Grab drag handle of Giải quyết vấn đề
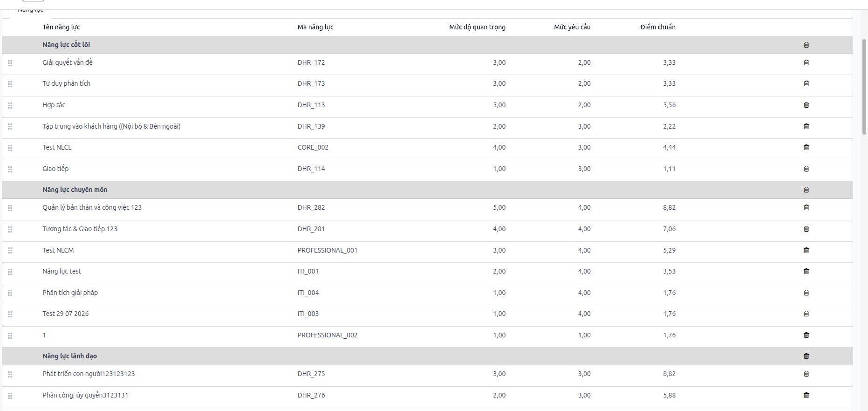This screenshot has width=868, height=411. tap(10, 63)
